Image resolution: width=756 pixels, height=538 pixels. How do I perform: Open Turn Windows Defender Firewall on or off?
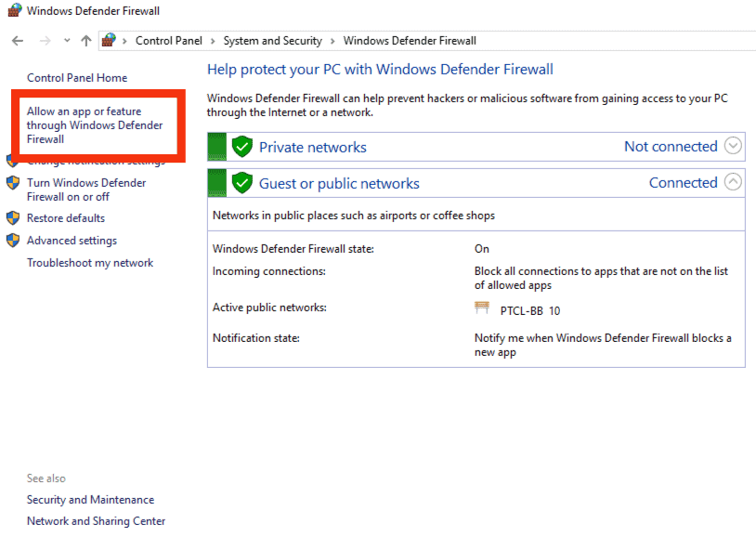tap(86, 190)
